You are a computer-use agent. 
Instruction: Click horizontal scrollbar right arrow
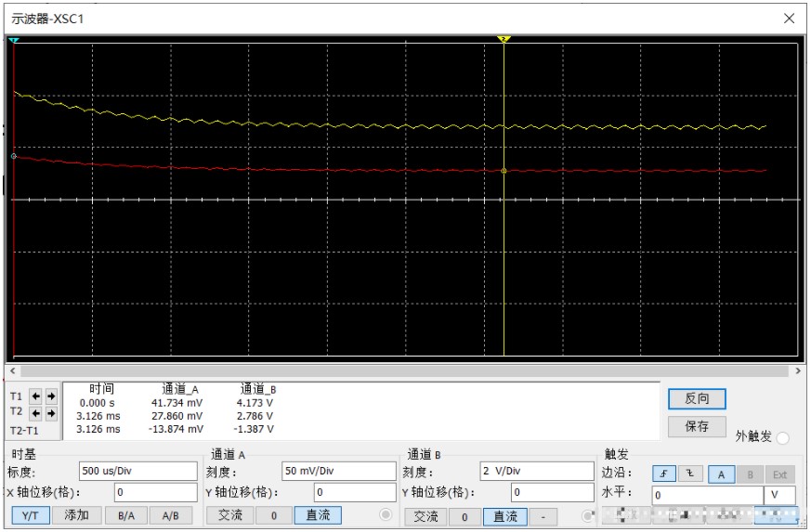coord(799,370)
